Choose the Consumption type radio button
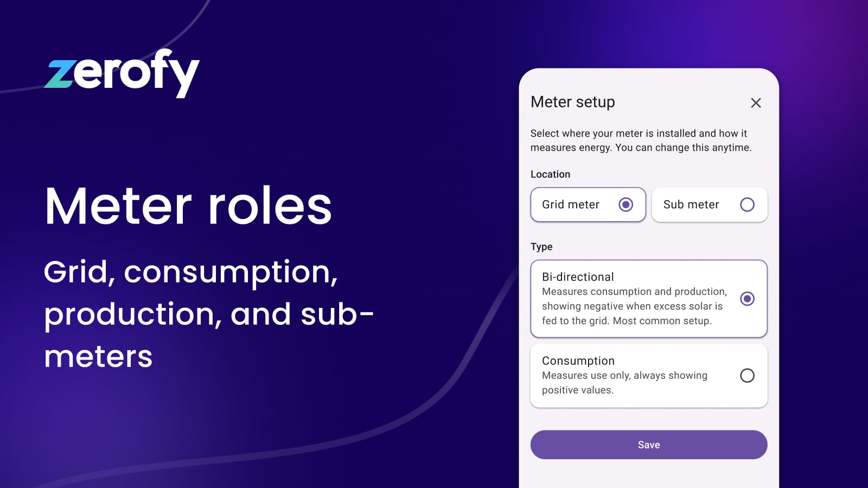Screen dimensions: 868x488 pyautogui.click(x=747, y=375)
